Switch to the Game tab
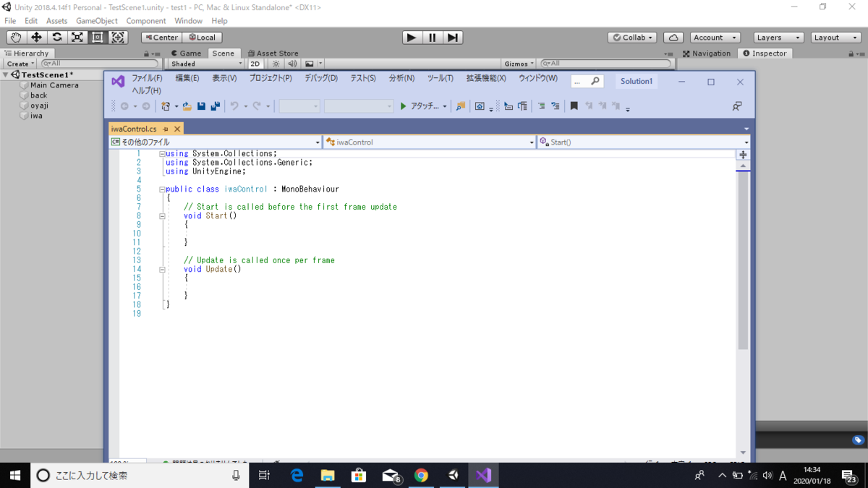The height and width of the screenshot is (488, 868). (x=187, y=53)
